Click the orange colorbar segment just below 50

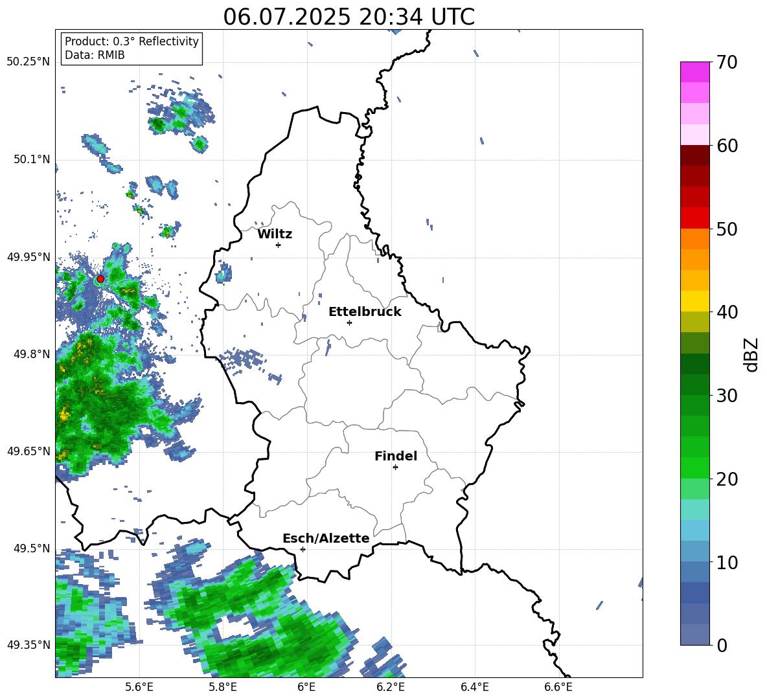[x=694, y=239]
